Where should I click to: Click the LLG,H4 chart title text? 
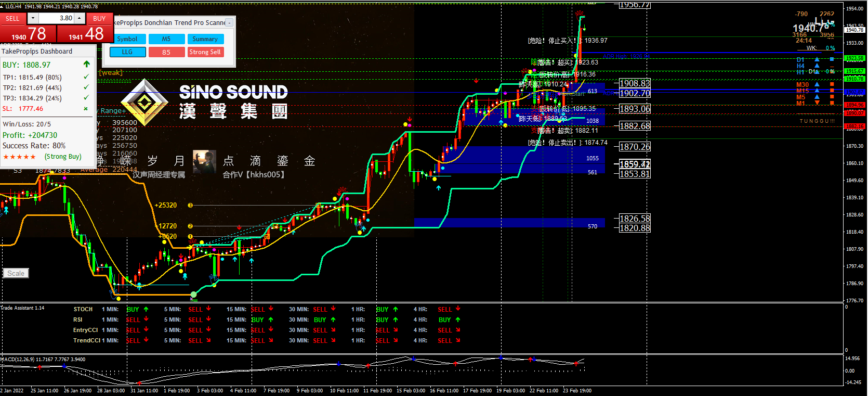click(14, 7)
